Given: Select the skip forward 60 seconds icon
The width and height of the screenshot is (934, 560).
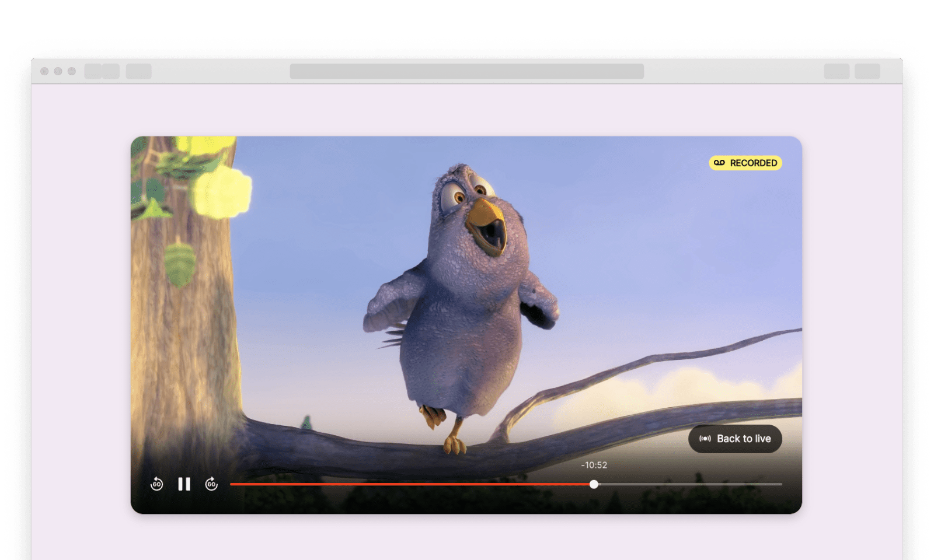Looking at the screenshot, I should pos(212,484).
